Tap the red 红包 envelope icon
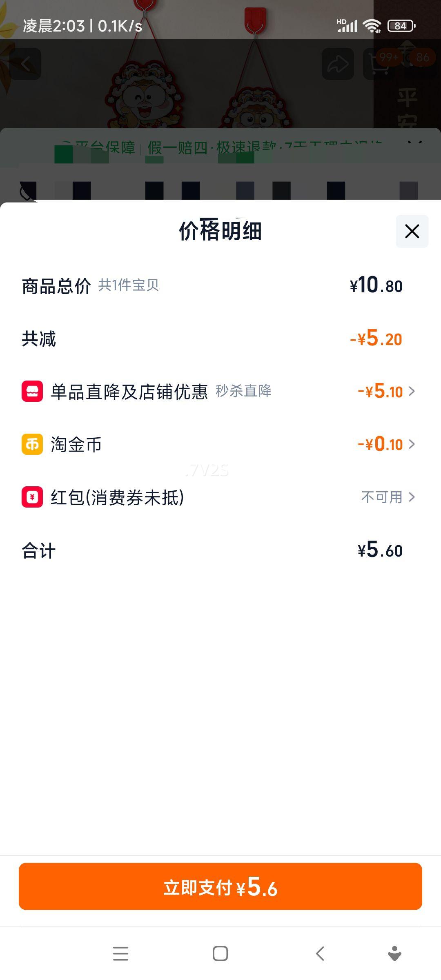441x980 pixels. (32, 497)
